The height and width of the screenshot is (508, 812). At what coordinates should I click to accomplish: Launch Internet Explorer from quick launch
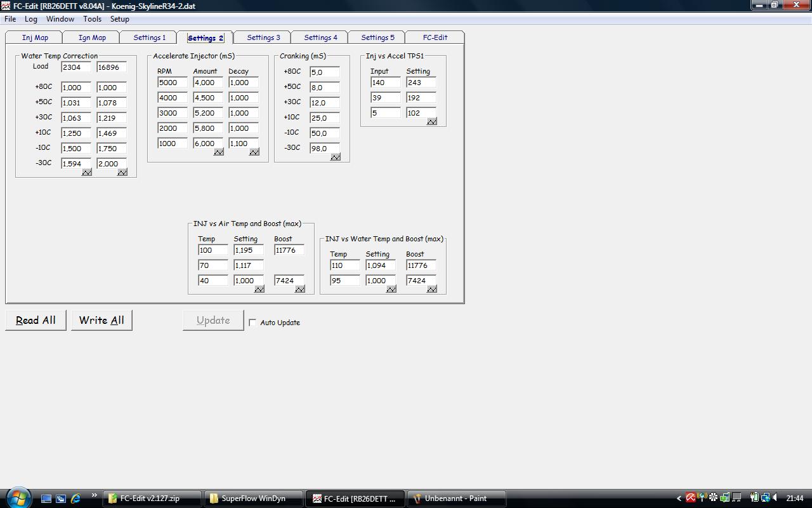coord(75,498)
